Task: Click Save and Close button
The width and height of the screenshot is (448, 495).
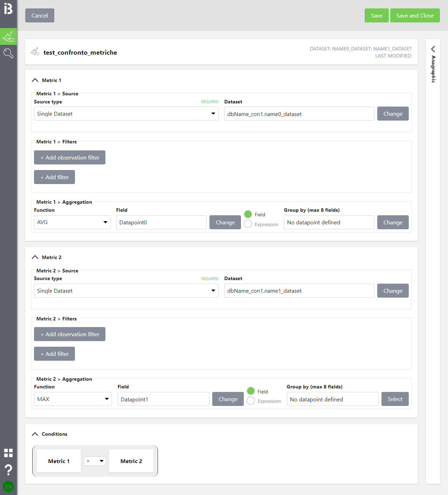Action: point(415,15)
